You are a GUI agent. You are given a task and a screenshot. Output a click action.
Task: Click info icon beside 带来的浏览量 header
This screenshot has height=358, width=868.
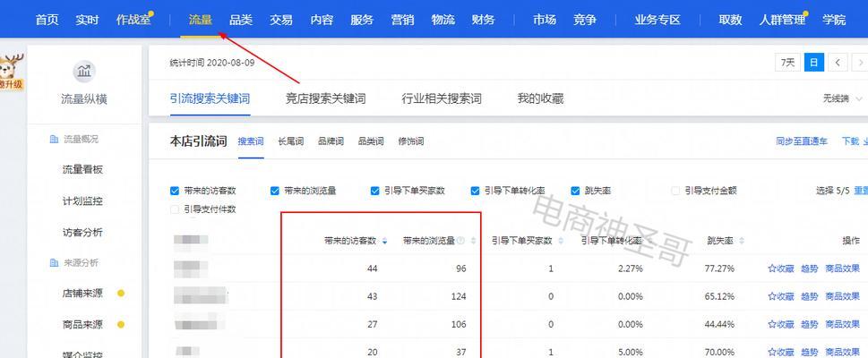pos(460,241)
